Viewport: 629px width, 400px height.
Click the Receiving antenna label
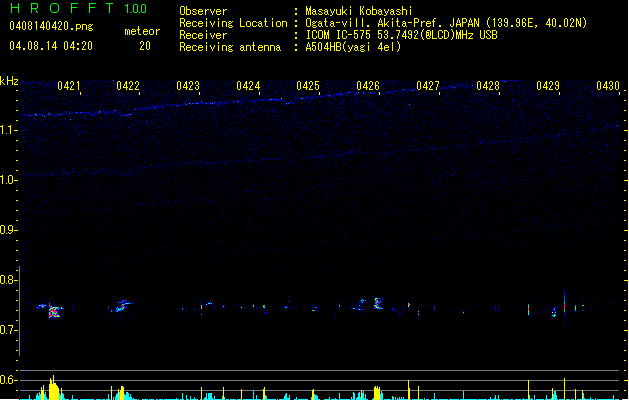click(230, 47)
